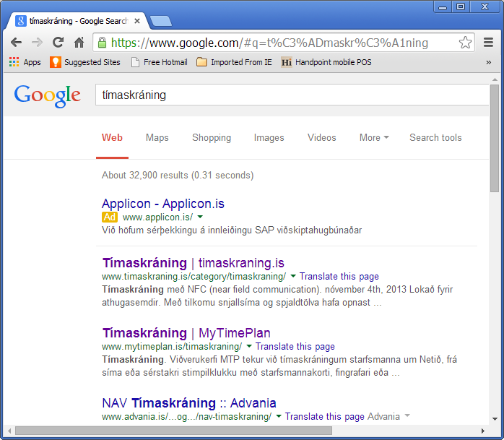This screenshot has height=440, width=504.
Task: Click the scroll left arrow
Action: (x=9, y=431)
